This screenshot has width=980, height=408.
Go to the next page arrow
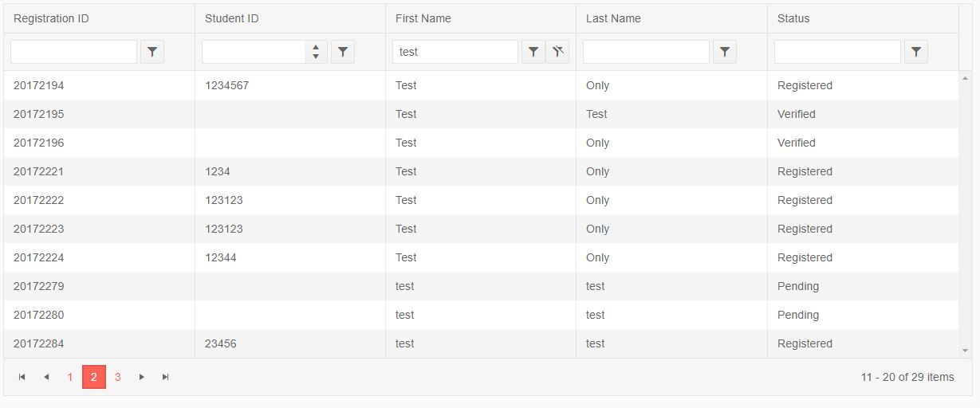(x=142, y=377)
